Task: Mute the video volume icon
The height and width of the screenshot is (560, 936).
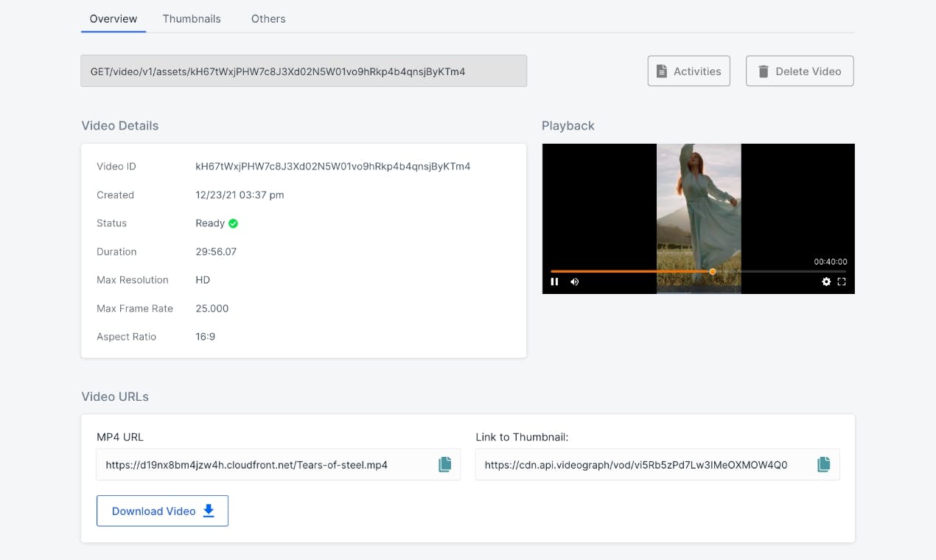Action: click(575, 281)
